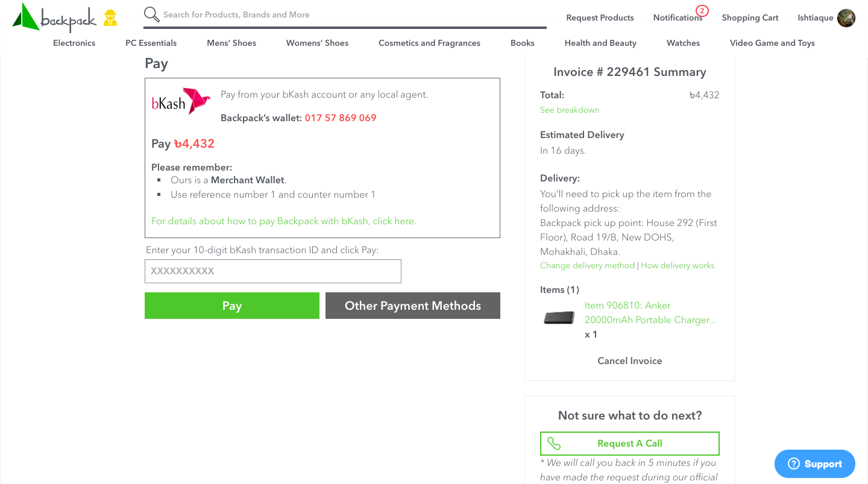Go to Shopping Cart

tap(750, 17)
